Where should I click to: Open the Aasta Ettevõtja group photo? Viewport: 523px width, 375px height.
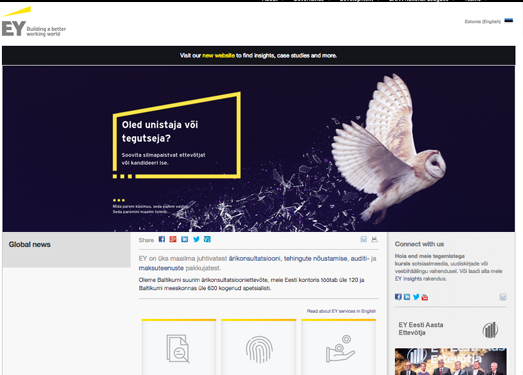tap(451, 362)
